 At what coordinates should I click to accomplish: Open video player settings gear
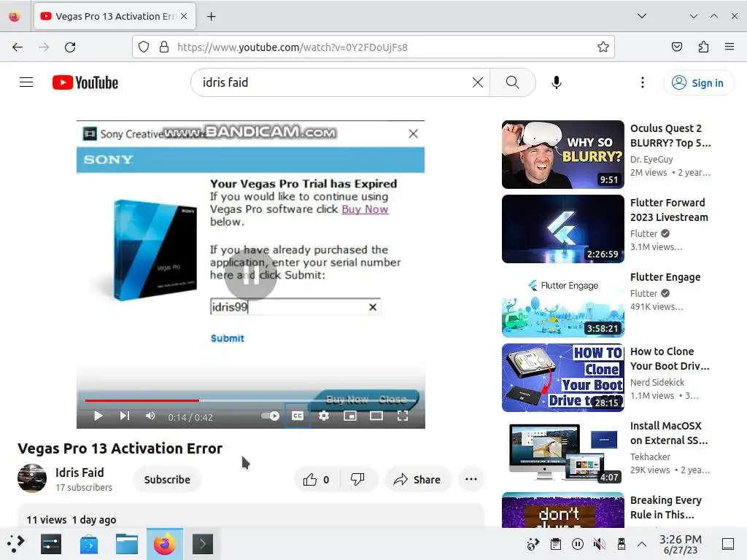pyautogui.click(x=324, y=416)
